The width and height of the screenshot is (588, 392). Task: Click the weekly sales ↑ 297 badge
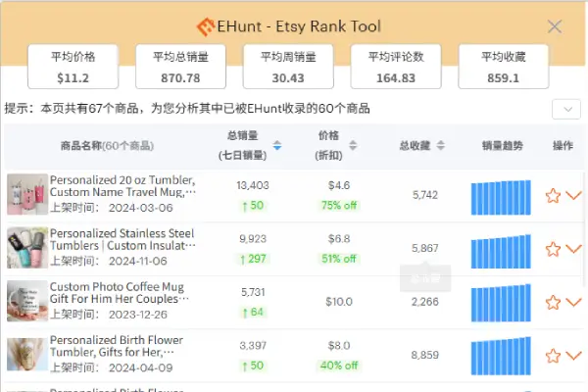click(x=253, y=259)
